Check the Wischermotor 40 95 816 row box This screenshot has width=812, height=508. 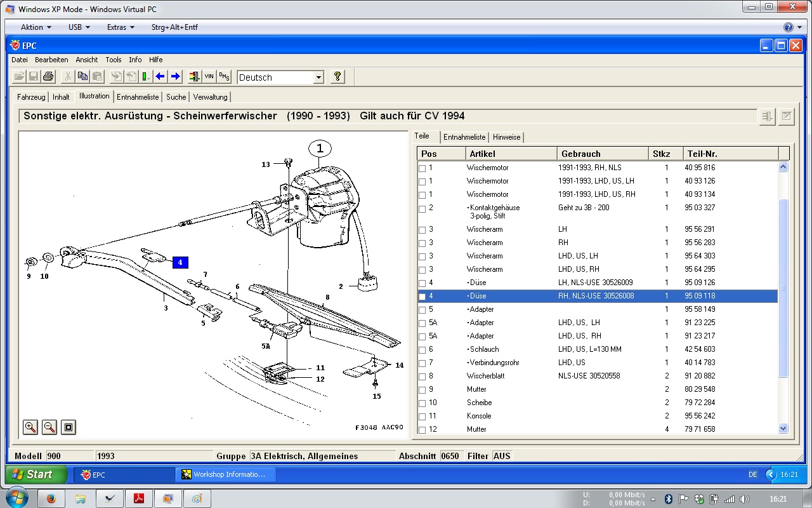[x=422, y=168]
